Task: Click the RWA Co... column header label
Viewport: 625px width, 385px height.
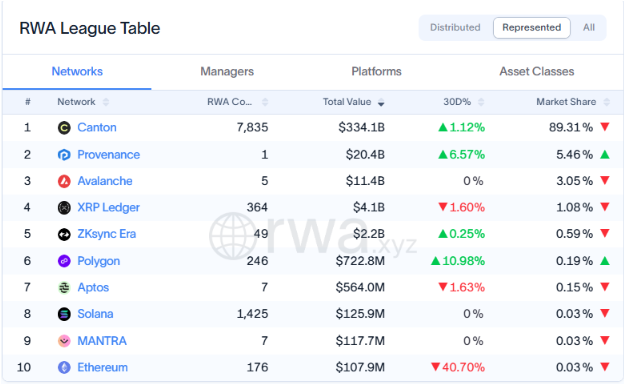Action: point(230,102)
